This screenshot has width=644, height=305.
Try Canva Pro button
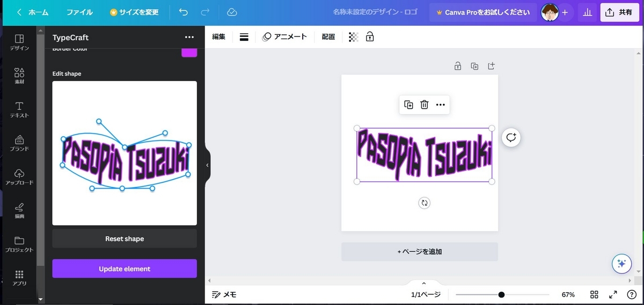[483, 12]
